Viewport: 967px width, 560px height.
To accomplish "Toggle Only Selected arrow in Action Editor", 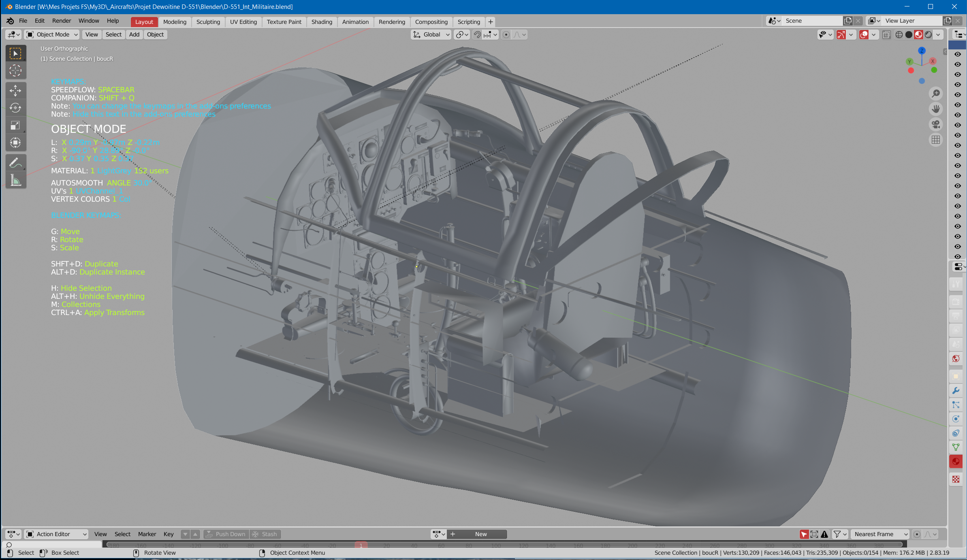I will pyautogui.click(x=804, y=534).
